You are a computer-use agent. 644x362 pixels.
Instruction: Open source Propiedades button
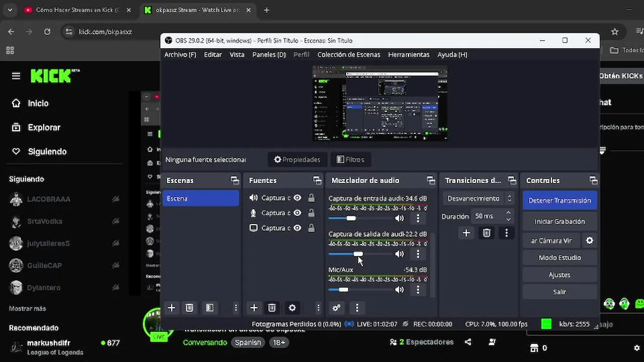click(297, 159)
